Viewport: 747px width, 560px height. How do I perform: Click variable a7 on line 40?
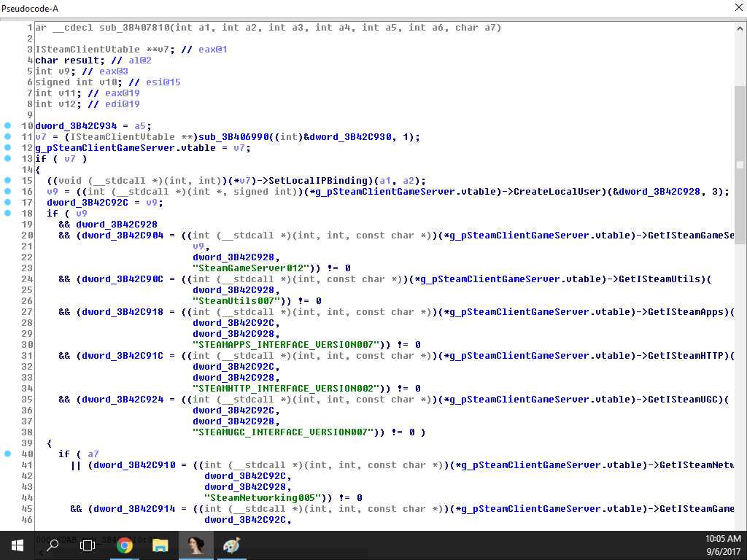click(93, 455)
